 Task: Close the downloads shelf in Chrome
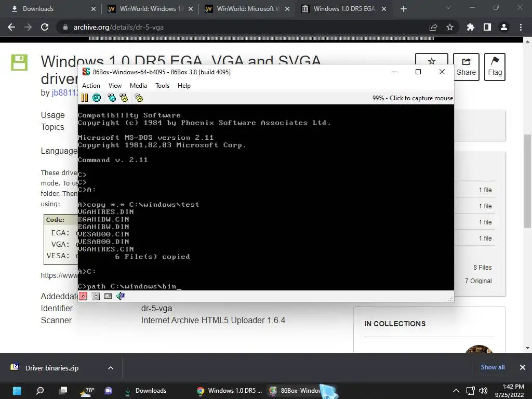(523, 367)
